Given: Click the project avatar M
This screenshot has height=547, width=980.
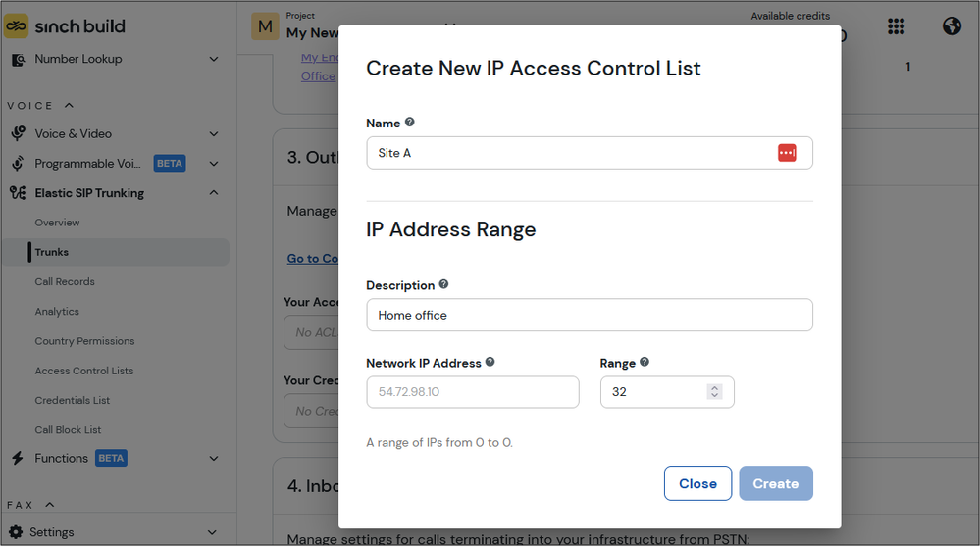Looking at the screenshot, I should point(265,26).
